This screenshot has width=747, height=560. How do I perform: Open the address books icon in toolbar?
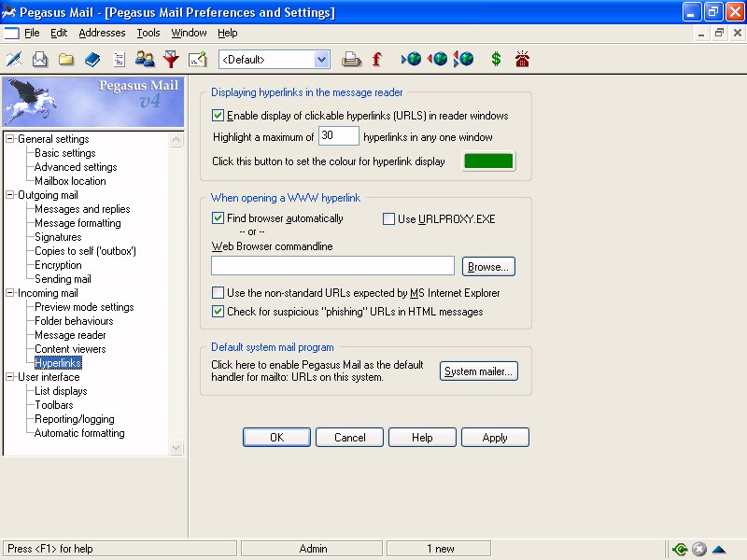tap(92, 60)
